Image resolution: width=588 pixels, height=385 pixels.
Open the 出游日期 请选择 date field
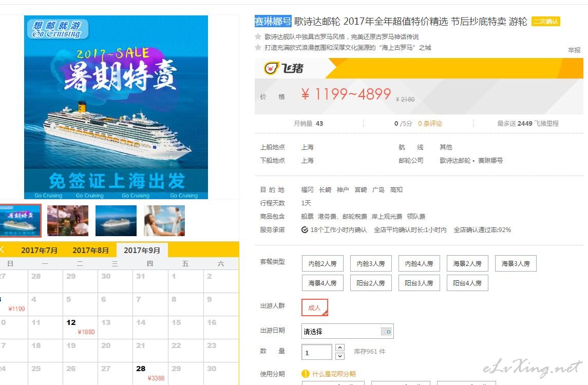[x=347, y=332]
